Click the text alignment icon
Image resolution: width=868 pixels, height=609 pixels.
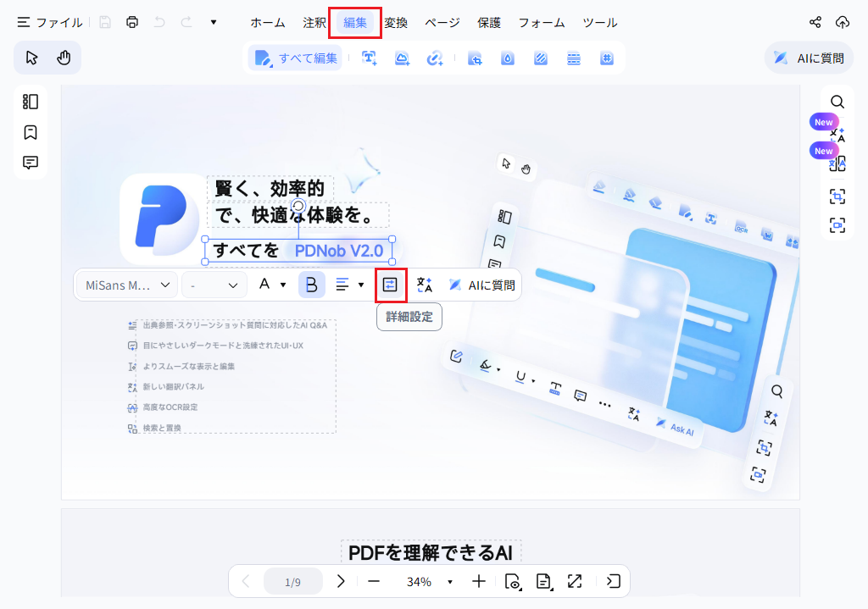tap(342, 285)
